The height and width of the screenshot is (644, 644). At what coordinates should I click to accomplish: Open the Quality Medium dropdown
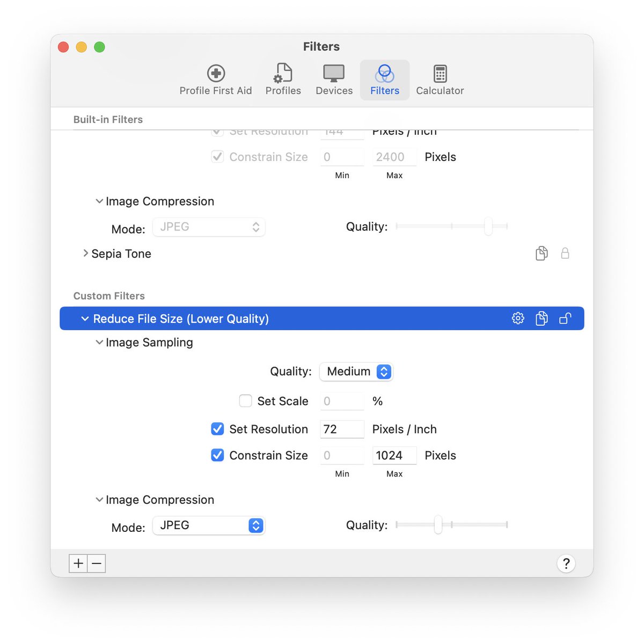(356, 371)
